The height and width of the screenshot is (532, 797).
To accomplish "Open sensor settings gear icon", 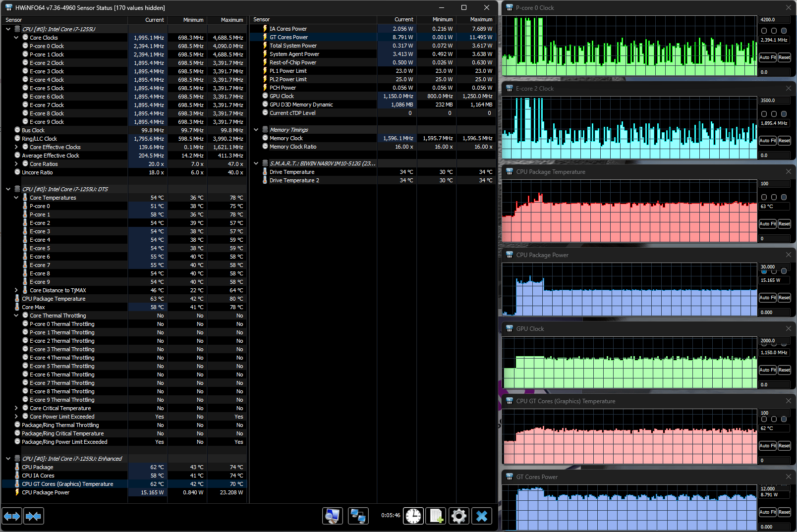I will pyautogui.click(x=459, y=516).
